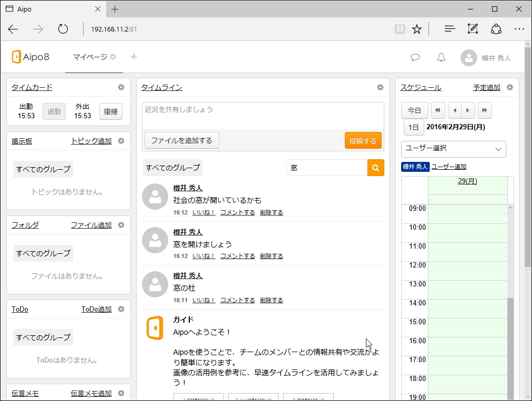Open the ToDo widget settings gear
Image resolution: width=532 pixels, height=401 pixels.
click(121, 309)
